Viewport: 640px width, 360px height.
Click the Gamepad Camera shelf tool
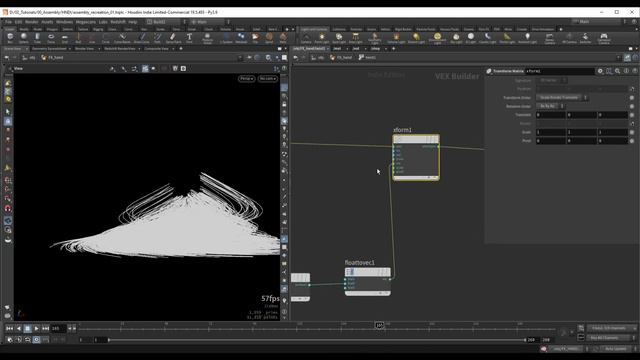click(604, 38)
